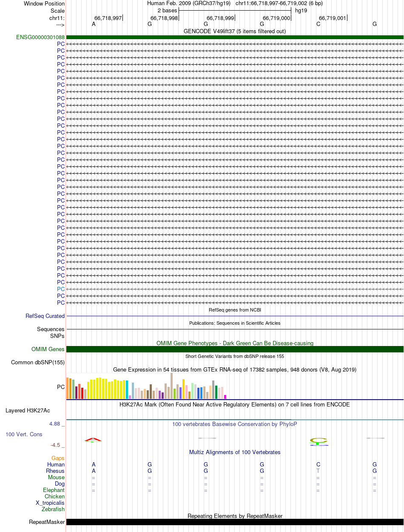Open the PhyloP Basewise Conservation title
This screenshot has width=404, height=532.
[235, 424]
